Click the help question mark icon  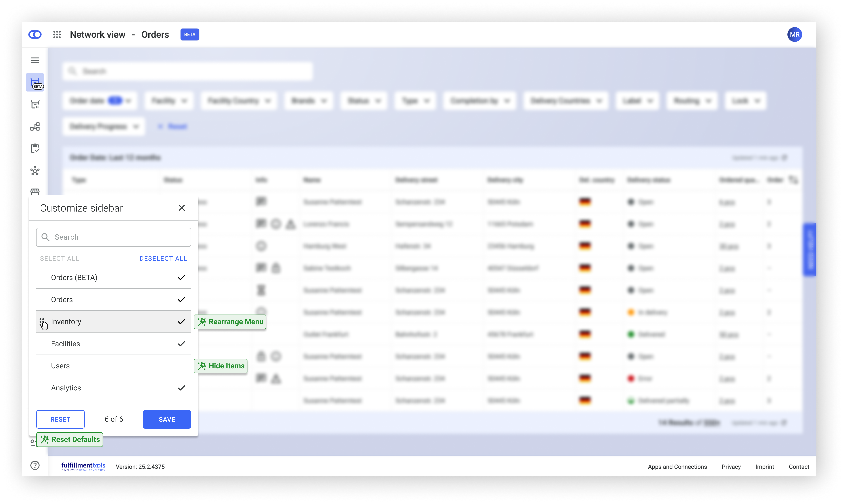click(x=35, y=465)
